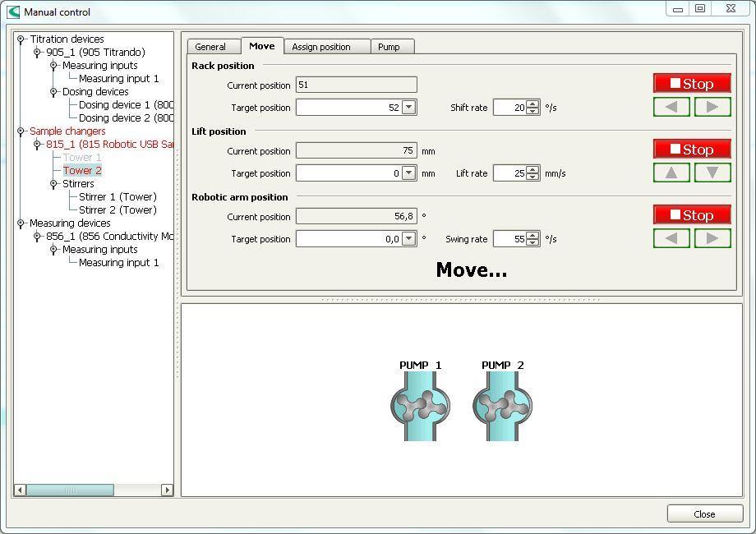Close the Manual control dialog
The width and height of the screenshot is (756, 534).
click(x=704, y=513)
